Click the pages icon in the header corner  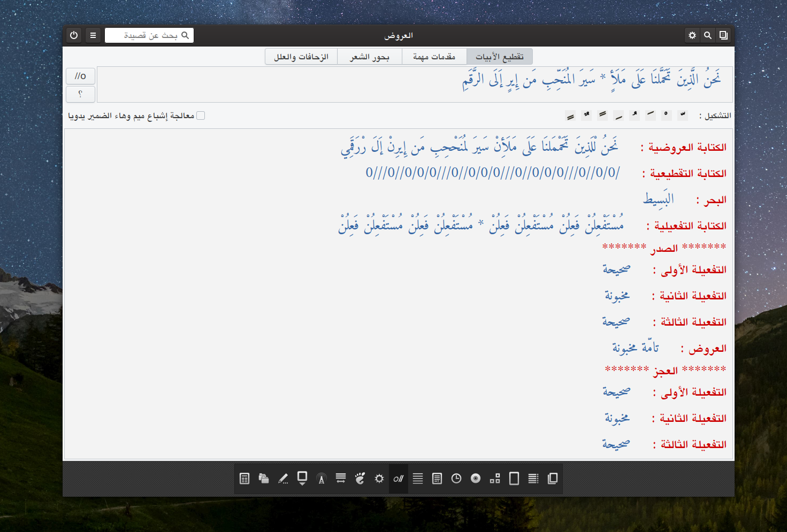pos(723,35)
